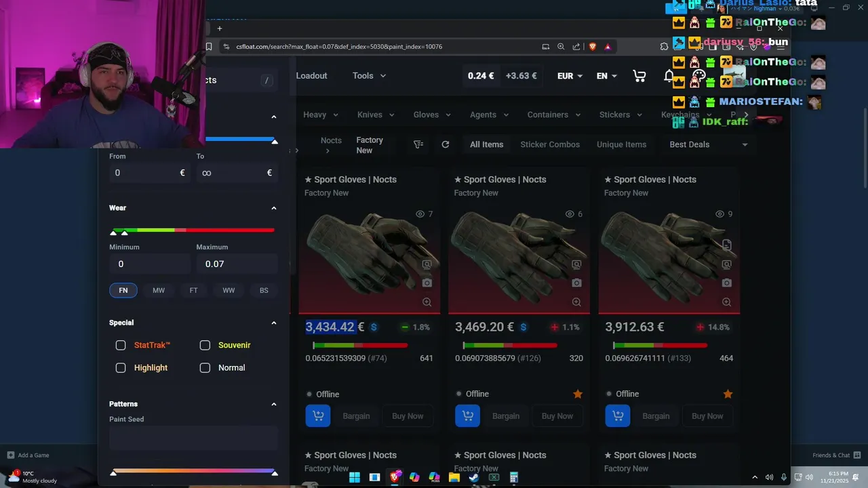Expand the Stickers category dropdown
This screenshot has height=488, width=868.
(620, 115)
